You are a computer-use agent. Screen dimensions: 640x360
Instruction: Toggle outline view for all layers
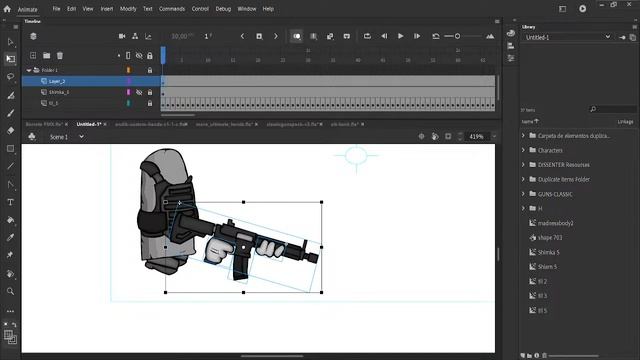[128, 56]
